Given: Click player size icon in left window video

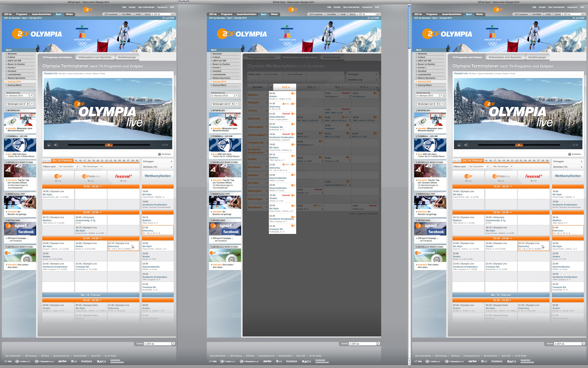Looking at the screenshot, I should click(x=49, y=145).
